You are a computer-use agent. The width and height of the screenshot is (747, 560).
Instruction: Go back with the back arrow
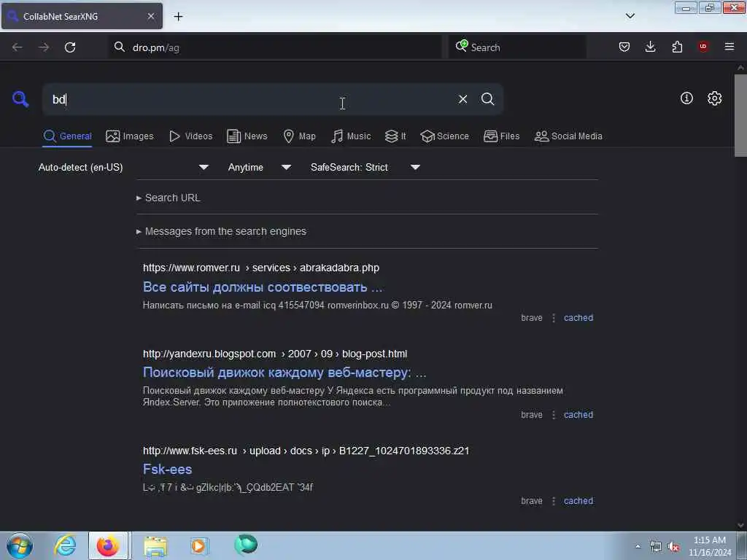click(x=18, y=47)
